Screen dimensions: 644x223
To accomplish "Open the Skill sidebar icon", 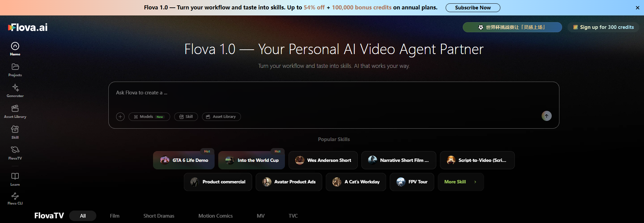I will pos(15,132).
